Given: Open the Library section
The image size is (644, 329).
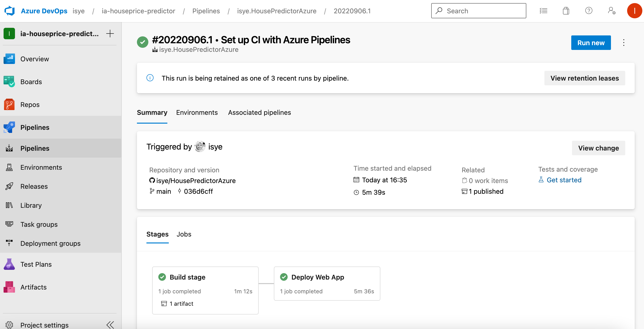Looking at the screenshot, I should coord(31,205).
